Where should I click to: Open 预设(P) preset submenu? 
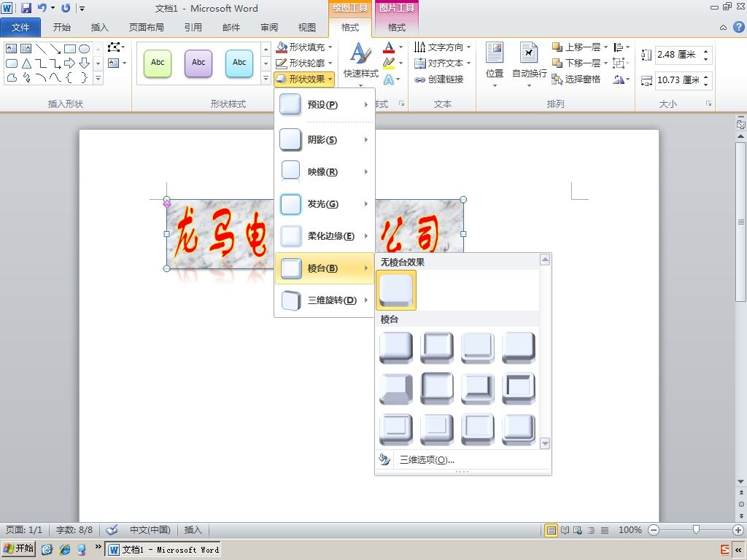point(324,105)
